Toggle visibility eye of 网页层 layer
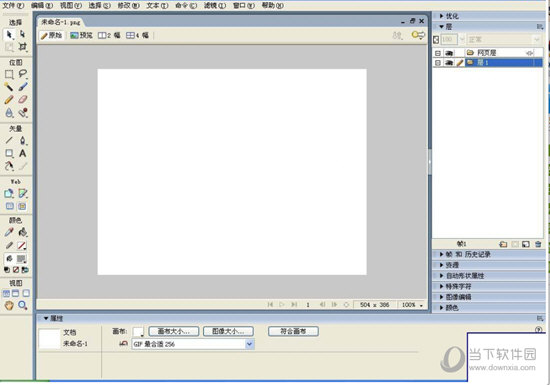The image size is (550, 385). point(449,53)
